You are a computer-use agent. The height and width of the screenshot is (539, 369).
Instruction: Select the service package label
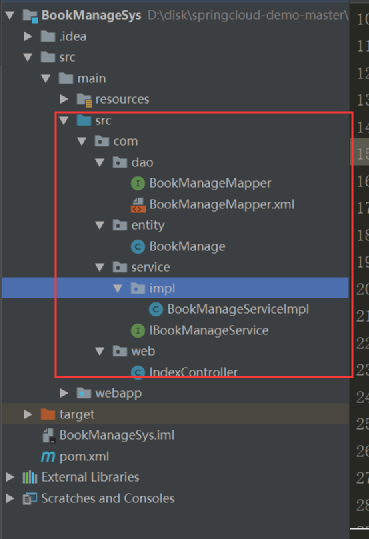point(151,267)
